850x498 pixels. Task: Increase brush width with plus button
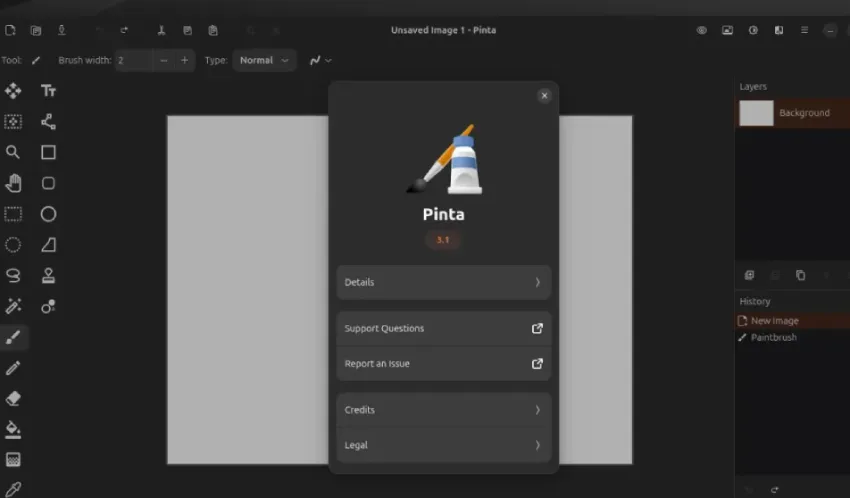point(184,61)
